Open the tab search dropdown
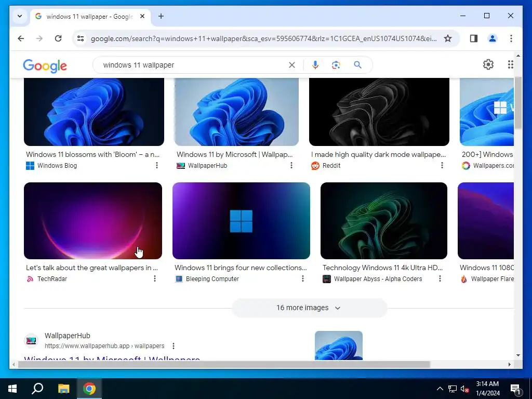 point(20,16)
